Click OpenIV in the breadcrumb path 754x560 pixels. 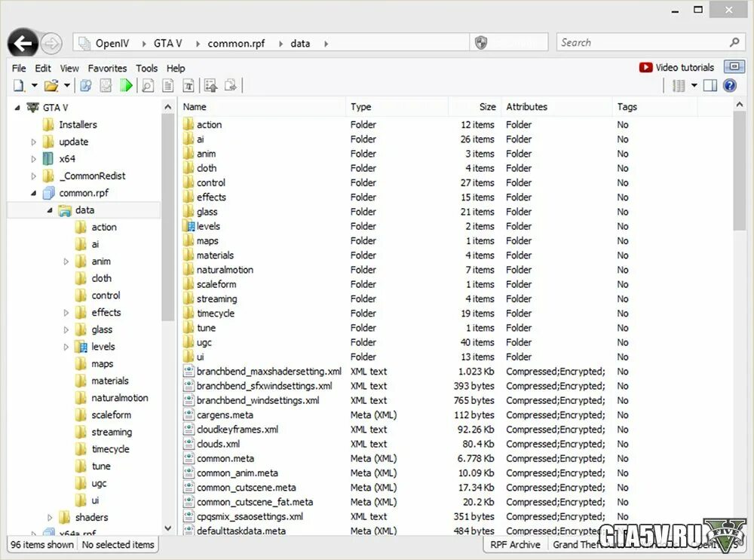coord(112,43)
